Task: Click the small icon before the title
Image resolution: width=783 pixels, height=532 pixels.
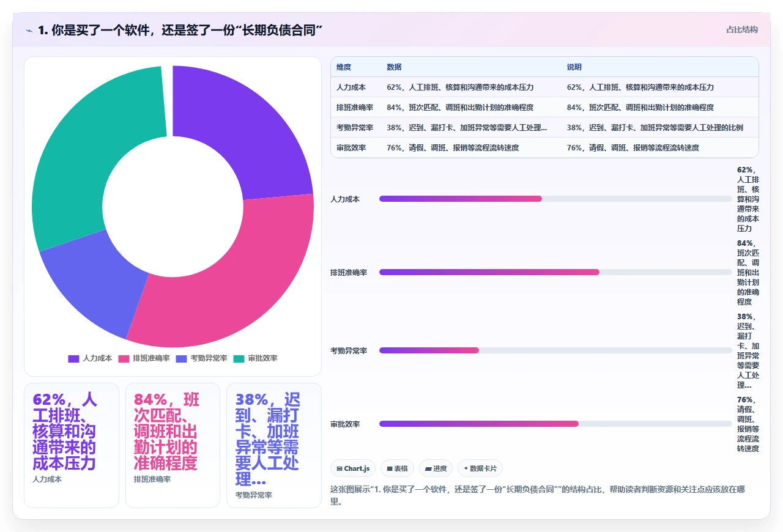Action: pyautogui.click(x=29, y=30)
